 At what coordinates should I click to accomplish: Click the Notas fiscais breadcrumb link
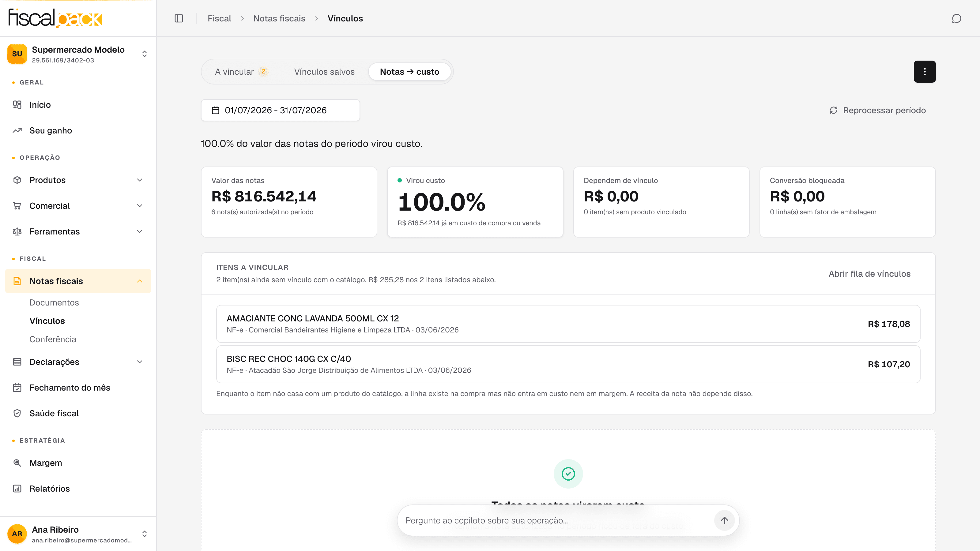tap(279, 18)
